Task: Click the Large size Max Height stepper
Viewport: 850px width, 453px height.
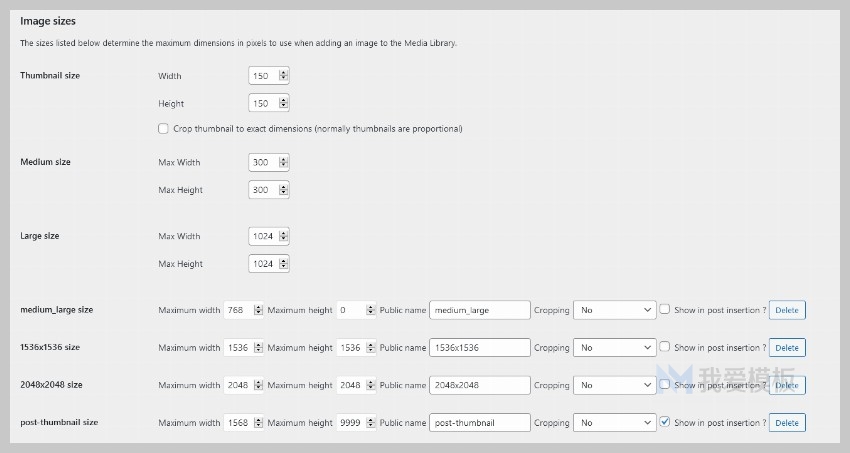Action: [x=283, y=264]
